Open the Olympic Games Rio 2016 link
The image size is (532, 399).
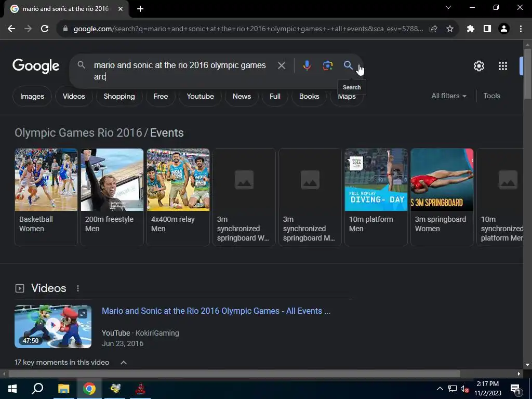(x=78, y=132)
